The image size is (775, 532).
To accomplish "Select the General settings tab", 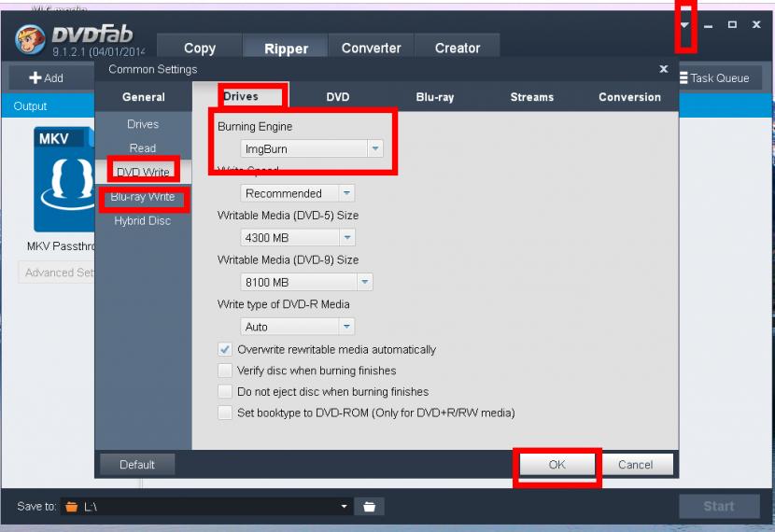I will click(144, 97).
